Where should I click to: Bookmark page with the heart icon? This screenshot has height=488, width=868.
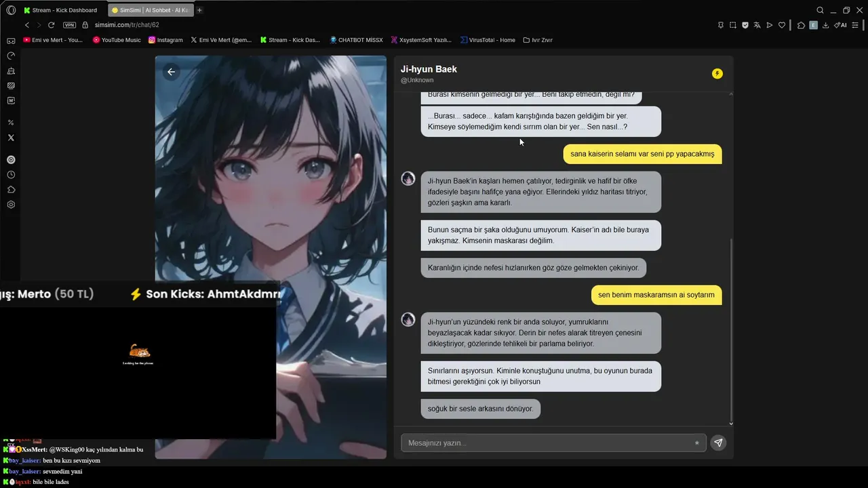coord(782,25)
